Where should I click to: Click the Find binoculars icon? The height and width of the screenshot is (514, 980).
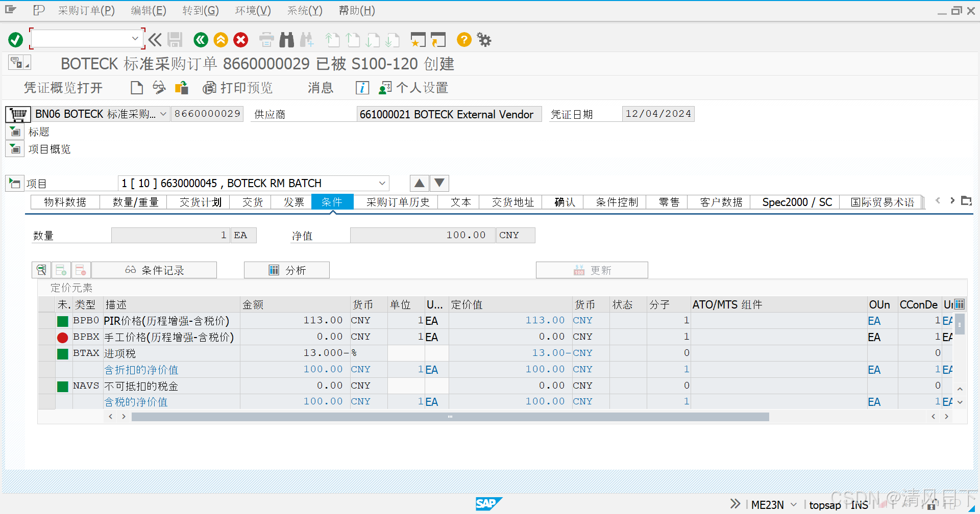point(287,39)
